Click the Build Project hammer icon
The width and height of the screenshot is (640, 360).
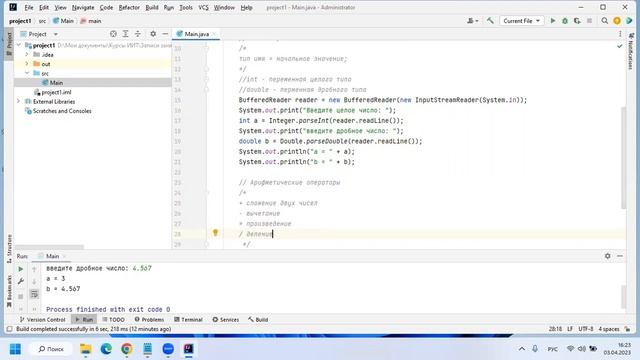point(490,20)
